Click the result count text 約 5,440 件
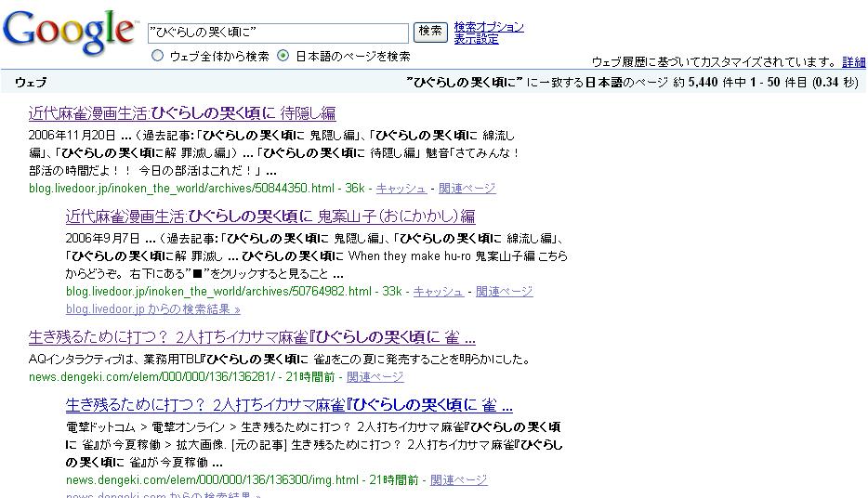The image size is (868, 498). pyautogui.click(x=705, y=83)
